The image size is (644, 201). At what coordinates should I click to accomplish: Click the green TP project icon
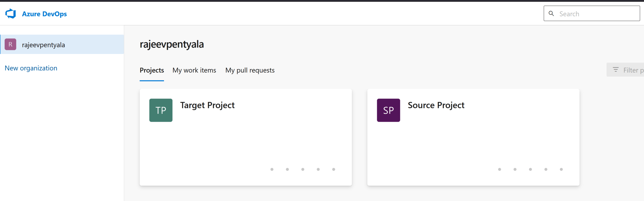[x=161, y=110]
